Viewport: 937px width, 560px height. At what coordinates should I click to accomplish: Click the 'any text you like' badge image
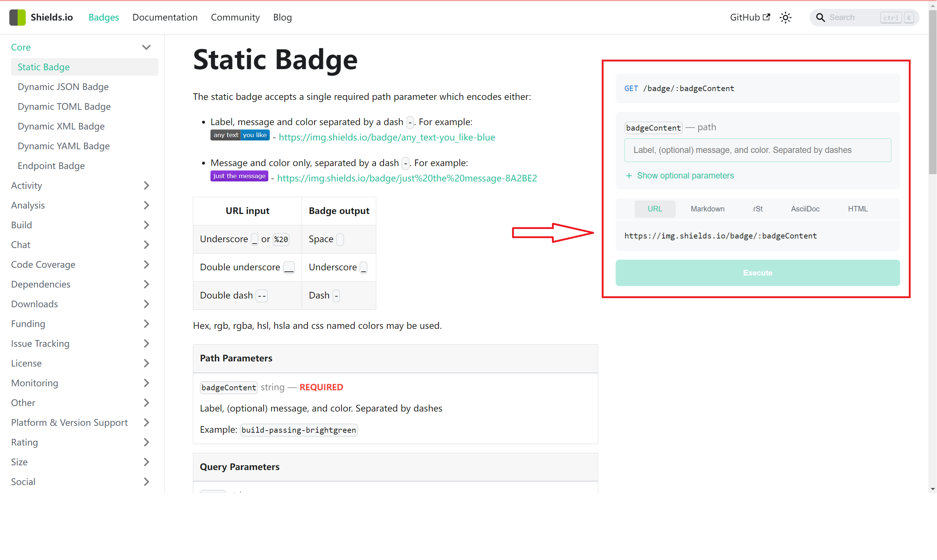coord(240,135)
